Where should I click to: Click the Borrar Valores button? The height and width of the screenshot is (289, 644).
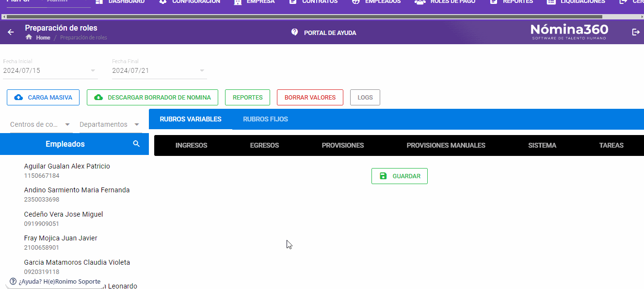[x=310, y=97]
